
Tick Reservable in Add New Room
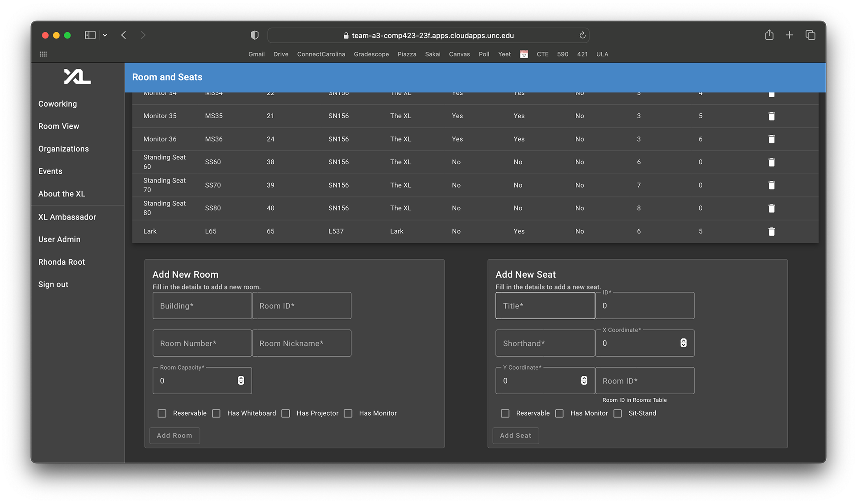[x=162, y=413]
